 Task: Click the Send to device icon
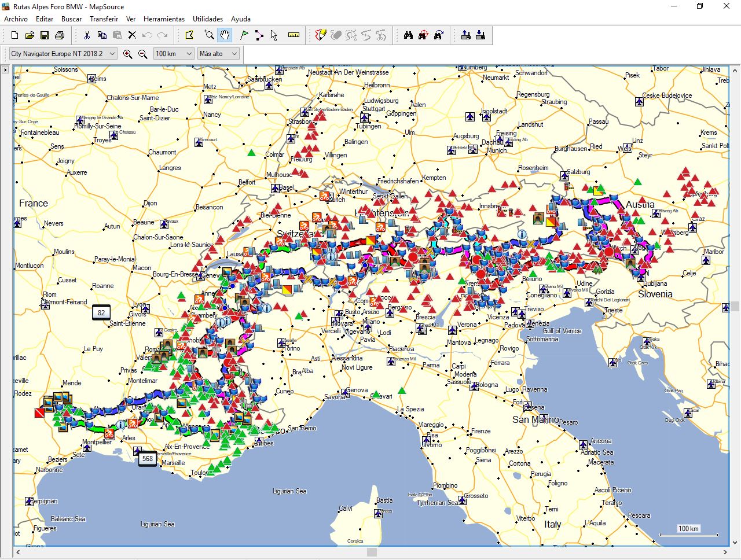[465, 35]
